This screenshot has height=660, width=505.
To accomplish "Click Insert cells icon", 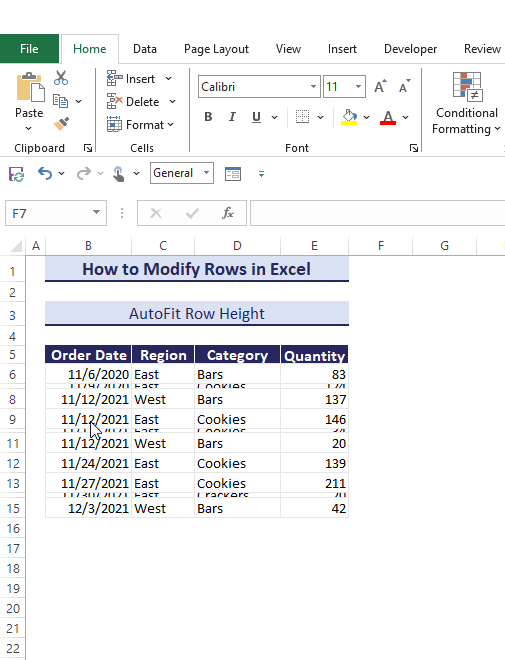I will [114, 78].
